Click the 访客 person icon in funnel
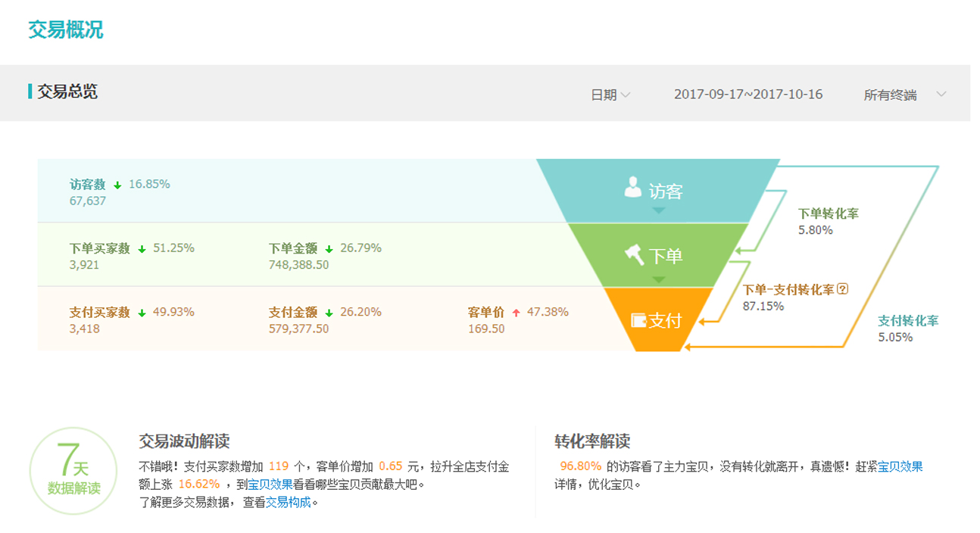Screen dimensions: 980x533 632,187
